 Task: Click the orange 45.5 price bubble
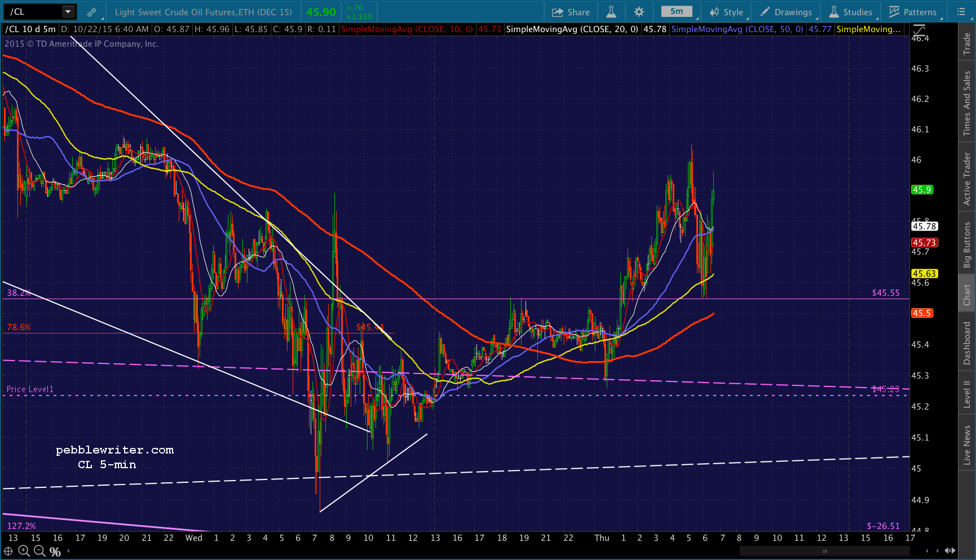(x=922, y=313)
